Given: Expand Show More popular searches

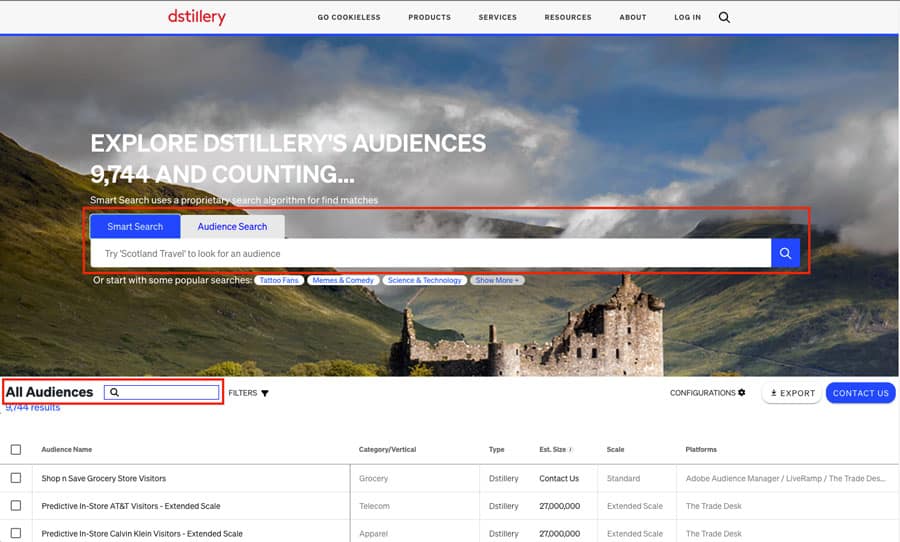Looking at the screenshot, I should [x=497, y=280].
